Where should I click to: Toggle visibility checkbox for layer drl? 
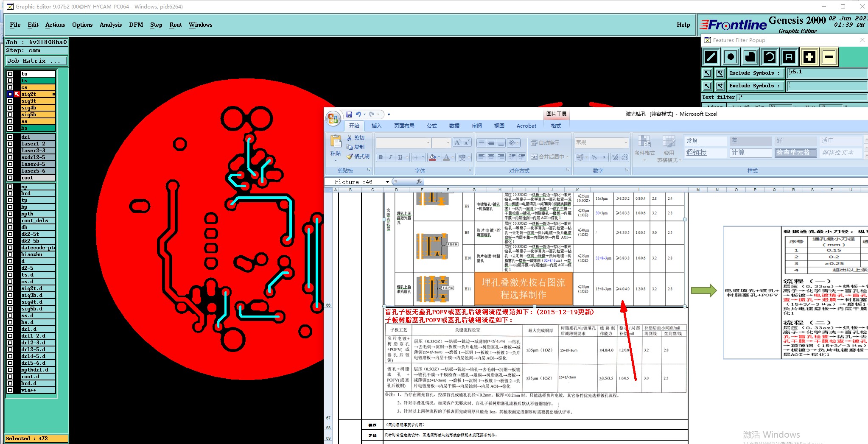pyautogui.click(x=10, y=137)
